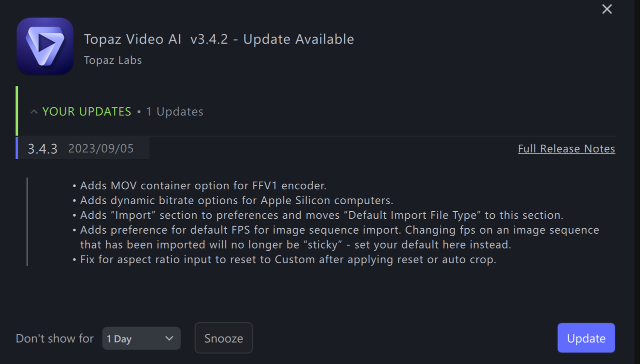The image size is (640, 364).
Task: Click the green bar next to YOUR UPDATES
Action: pos(16,111)
